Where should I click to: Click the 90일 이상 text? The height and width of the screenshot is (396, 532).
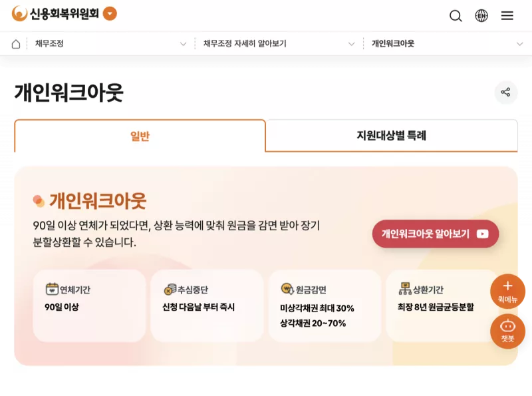tap(62, 307)
